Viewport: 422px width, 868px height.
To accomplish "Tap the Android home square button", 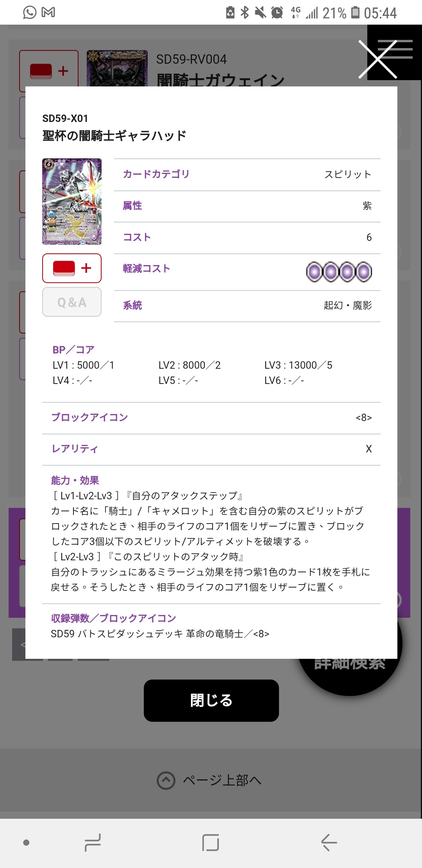I will 211,842.
